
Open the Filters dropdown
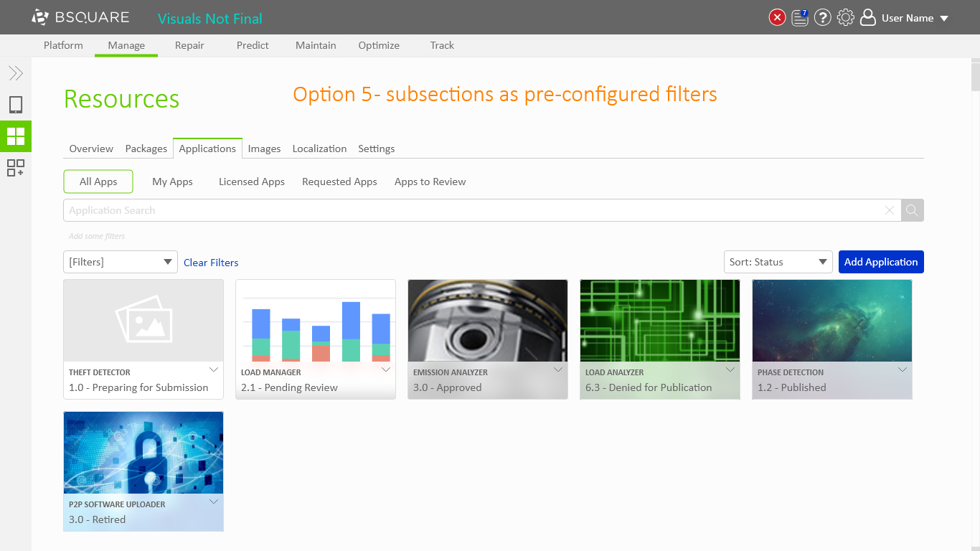pyautogui.click(x=120, y=262)
